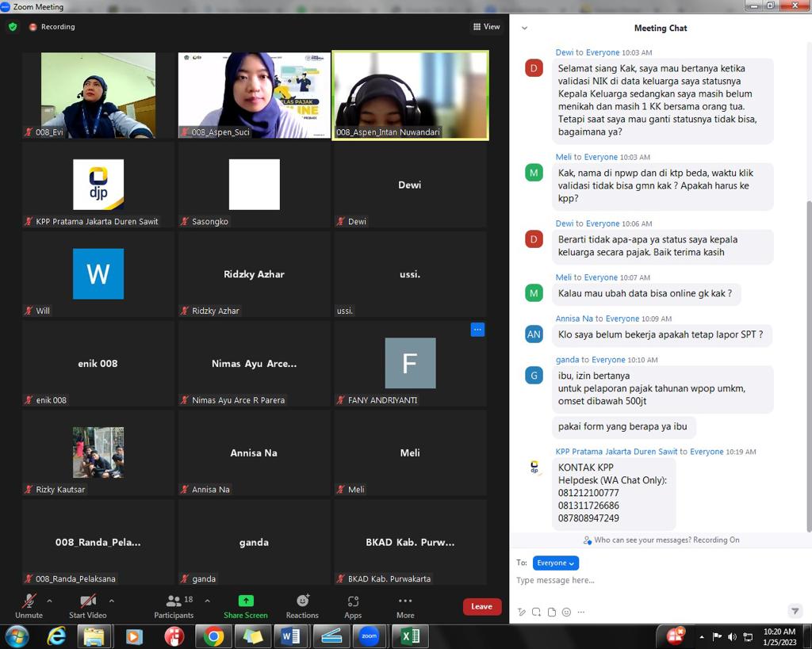
Task: Click the red Leave button
Action: coord(482,606)
